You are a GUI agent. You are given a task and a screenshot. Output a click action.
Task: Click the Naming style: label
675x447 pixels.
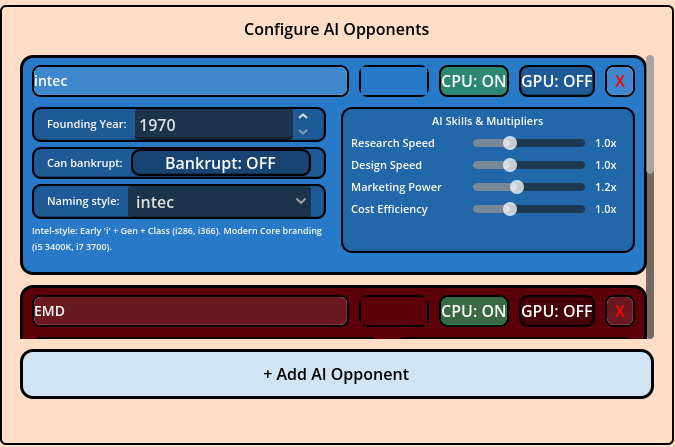pyautogui.click(x=83, y=202)
